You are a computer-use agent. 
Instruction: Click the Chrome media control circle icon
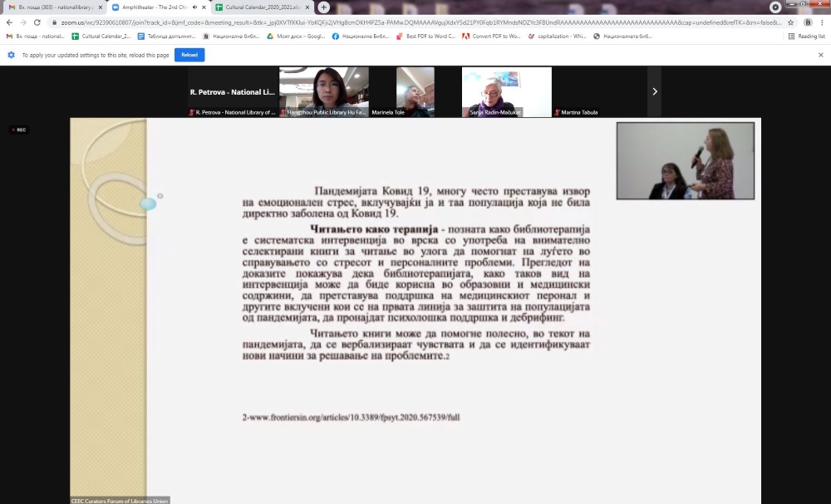775,7
